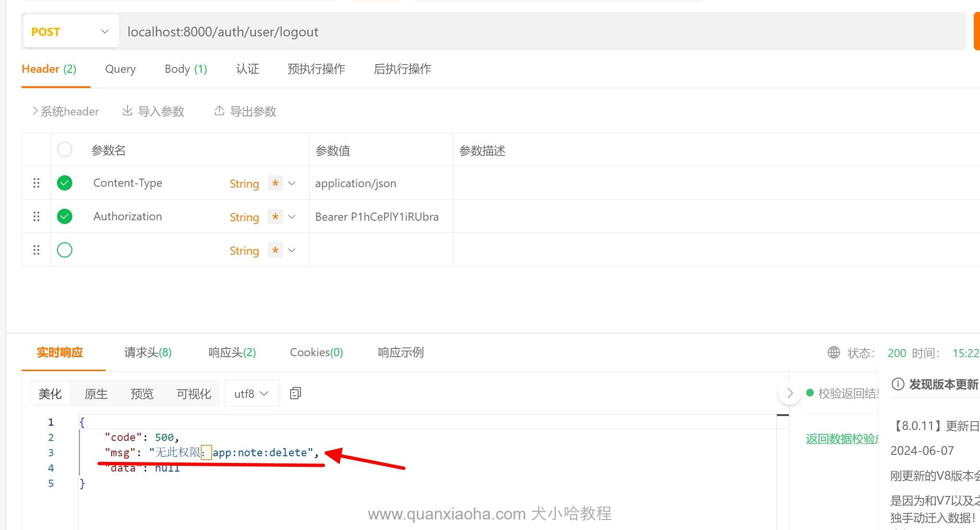Open the 响应头 response headers tab
The width and height of the screenshot is (980, 530).
pyautogui.click(x=232, y=353)
